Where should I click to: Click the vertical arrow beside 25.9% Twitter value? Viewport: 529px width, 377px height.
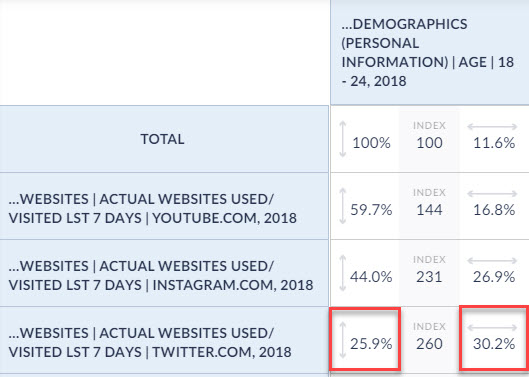[x=343, y=340]
